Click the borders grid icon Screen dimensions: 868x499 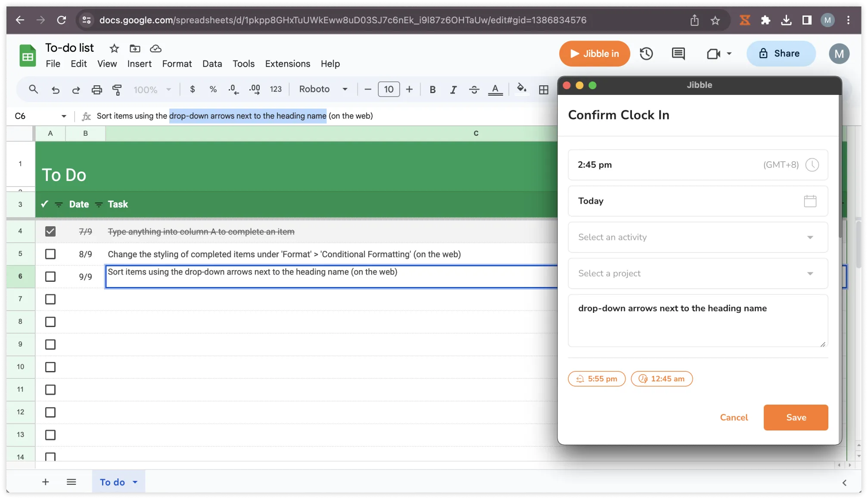(x=544, y=90)
